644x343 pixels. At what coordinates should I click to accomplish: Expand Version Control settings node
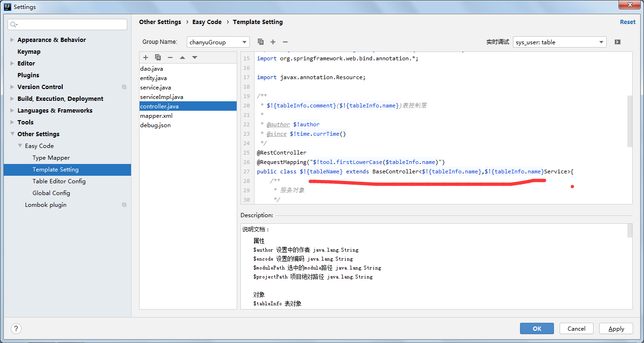point(12,87)
